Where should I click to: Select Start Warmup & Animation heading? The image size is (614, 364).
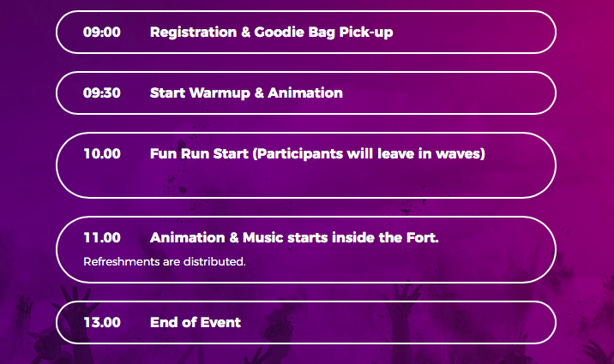[246, 93]
